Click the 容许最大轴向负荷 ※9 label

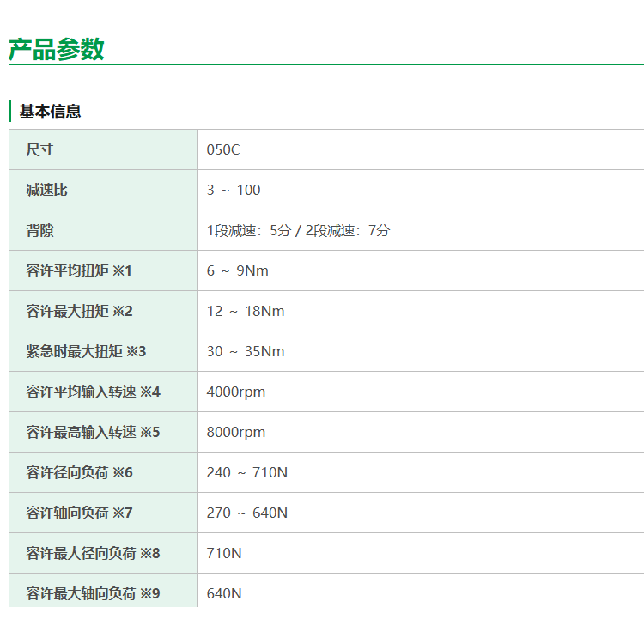[x=93, y=593]
